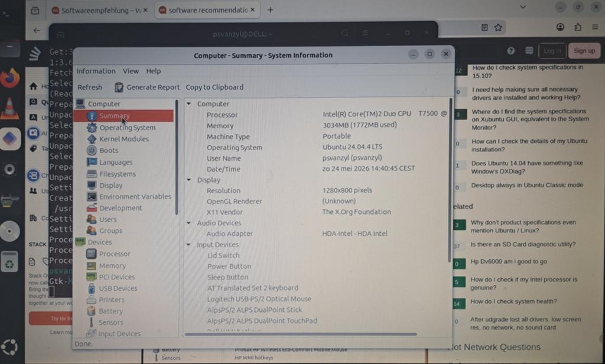Open the Trash icon in the dock
Viewport: 605px width, 364px height.
9,262
